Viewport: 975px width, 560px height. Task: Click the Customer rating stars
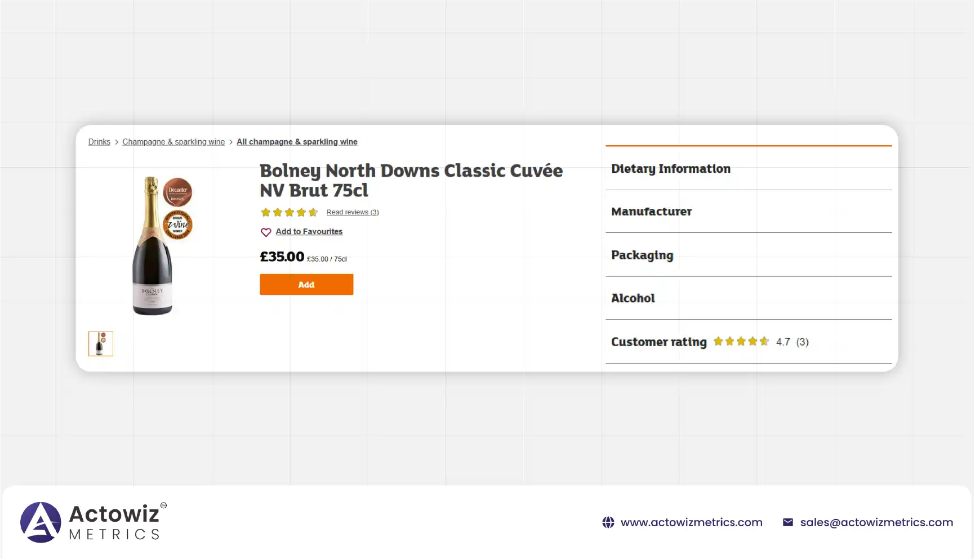[741, 342]
